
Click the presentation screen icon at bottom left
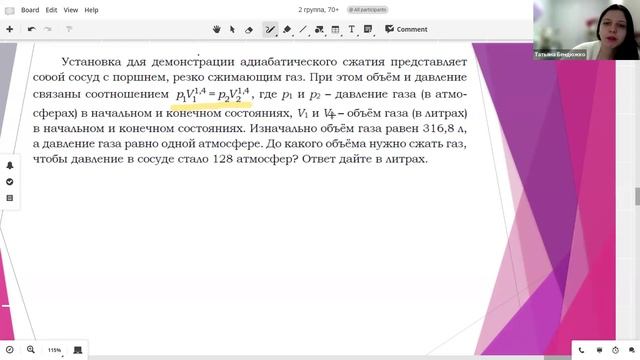pos(78,350)
